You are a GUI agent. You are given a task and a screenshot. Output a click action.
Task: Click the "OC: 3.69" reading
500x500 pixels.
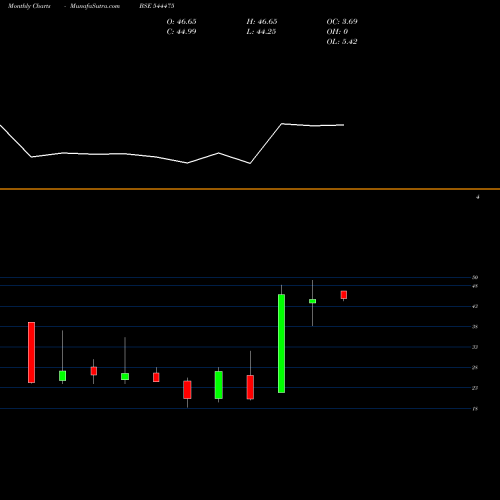(x=342, y=22)
